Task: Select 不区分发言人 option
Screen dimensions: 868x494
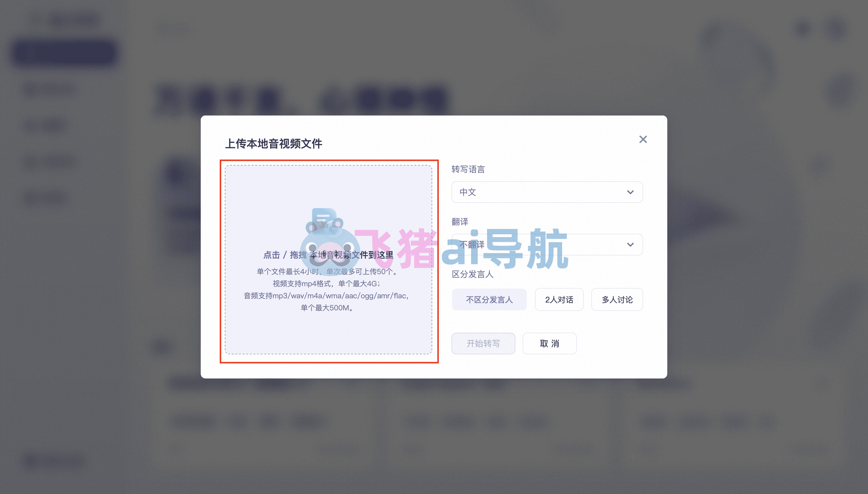Action: click(489, 299)
